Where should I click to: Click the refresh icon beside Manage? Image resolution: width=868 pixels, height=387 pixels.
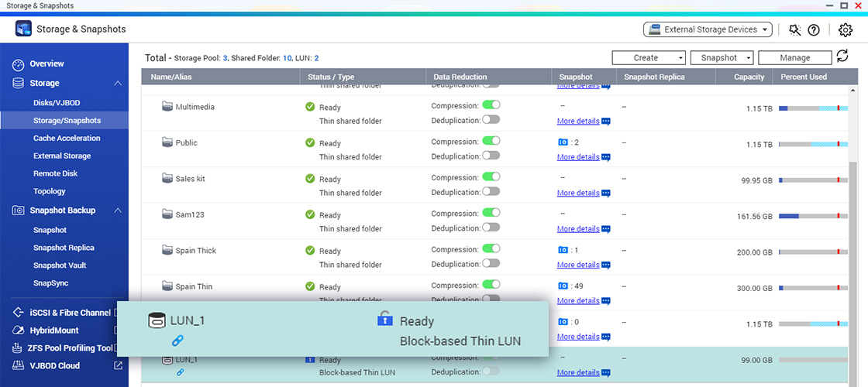click(x=842, y=57)
